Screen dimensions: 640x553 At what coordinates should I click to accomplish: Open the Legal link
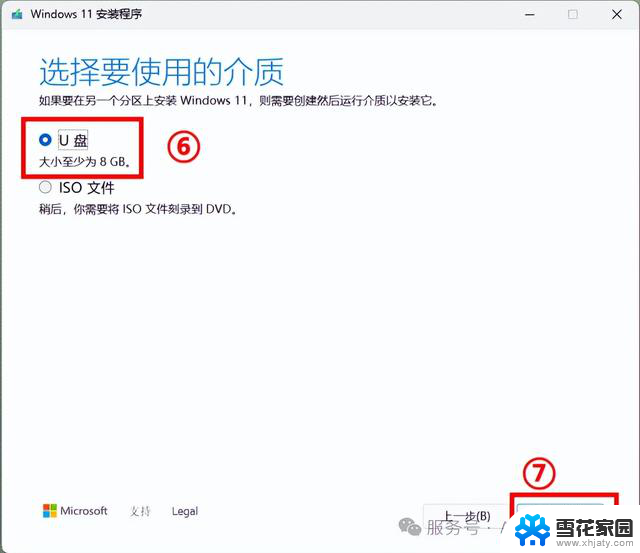(x=185, y=511)
